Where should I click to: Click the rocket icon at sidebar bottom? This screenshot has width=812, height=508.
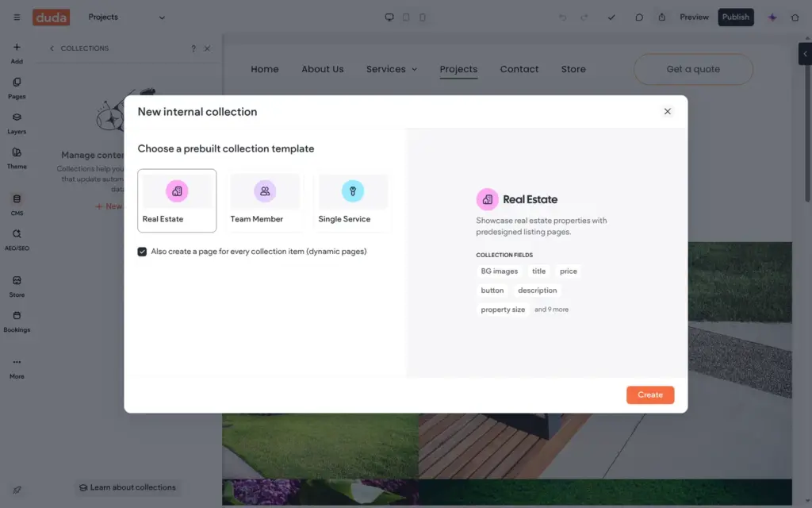click(17, 490)
